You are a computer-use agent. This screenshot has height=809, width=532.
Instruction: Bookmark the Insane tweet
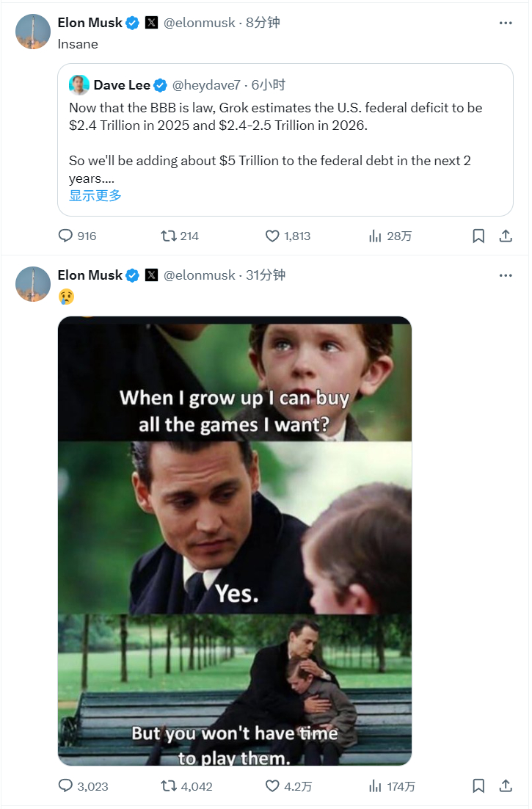coord(478,236)
